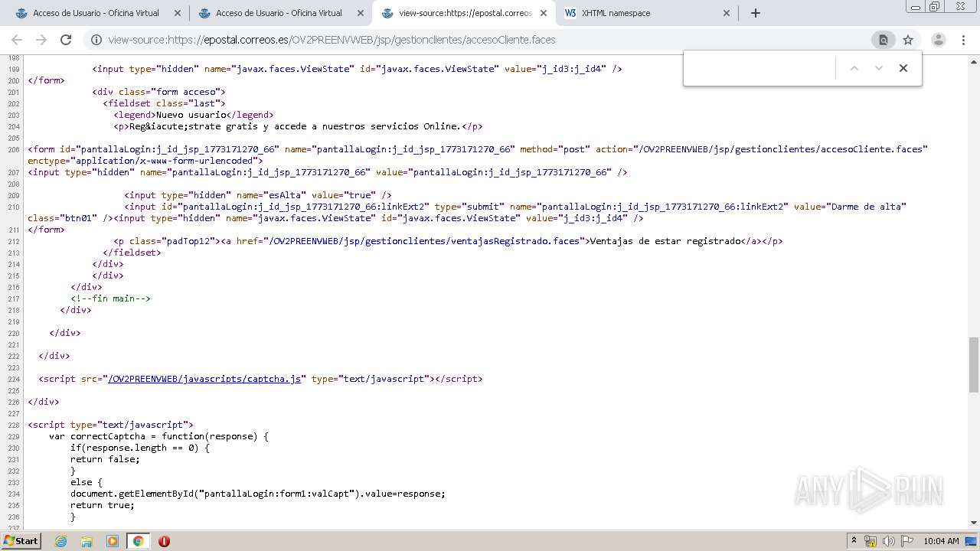Image resolution: width=980 pixels, height=551 pixels.
Task: Jump to previous find result
Action: pyautogui.click(x=854, y=68)
